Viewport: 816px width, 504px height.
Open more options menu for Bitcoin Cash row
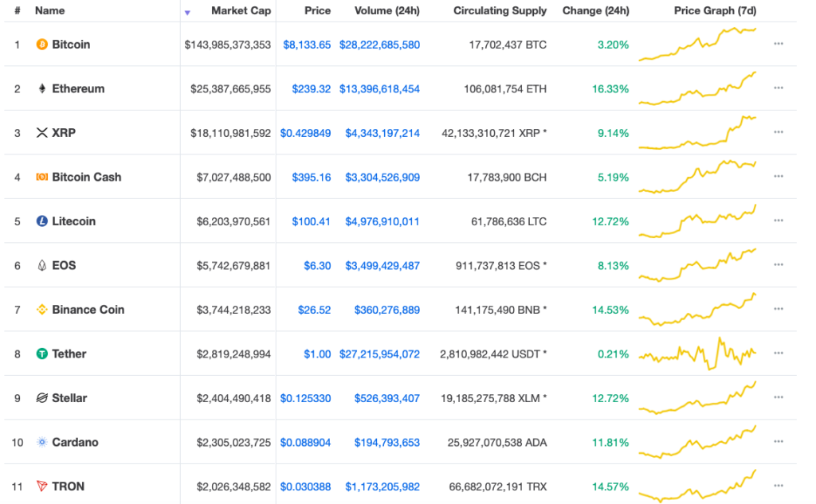point(779,176)
